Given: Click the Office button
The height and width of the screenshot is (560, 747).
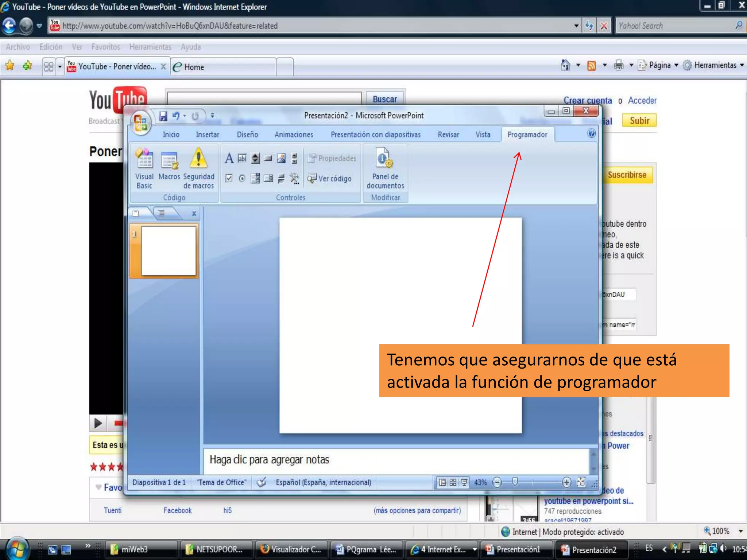Looking at the screenshot, I should tap(140, 123).
